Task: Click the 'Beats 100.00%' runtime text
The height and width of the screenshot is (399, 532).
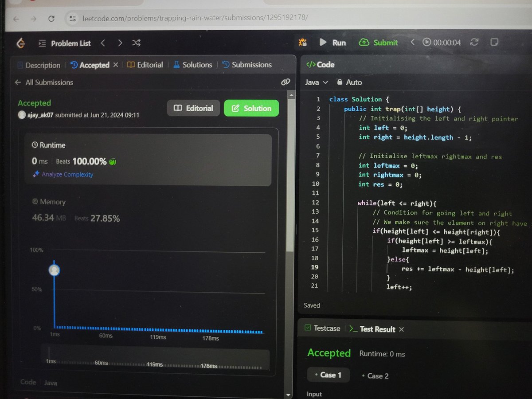Action: (81, 162)
